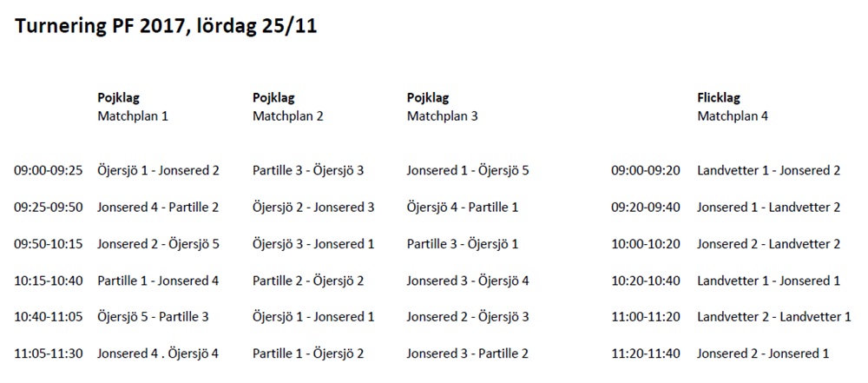This screenshot has width=868, height=383.
Task: Click the time slot 11:05-11:30
Action: (x=48, y=353)
